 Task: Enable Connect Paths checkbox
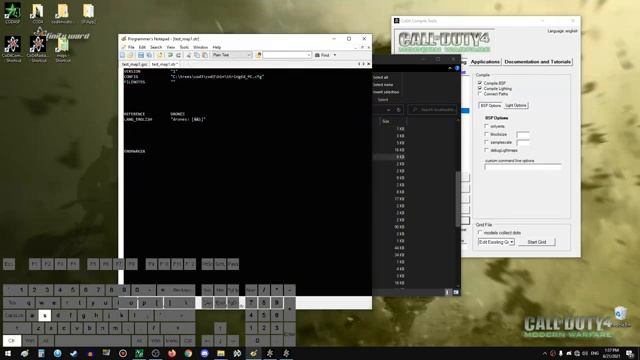[x=480, y=93]
